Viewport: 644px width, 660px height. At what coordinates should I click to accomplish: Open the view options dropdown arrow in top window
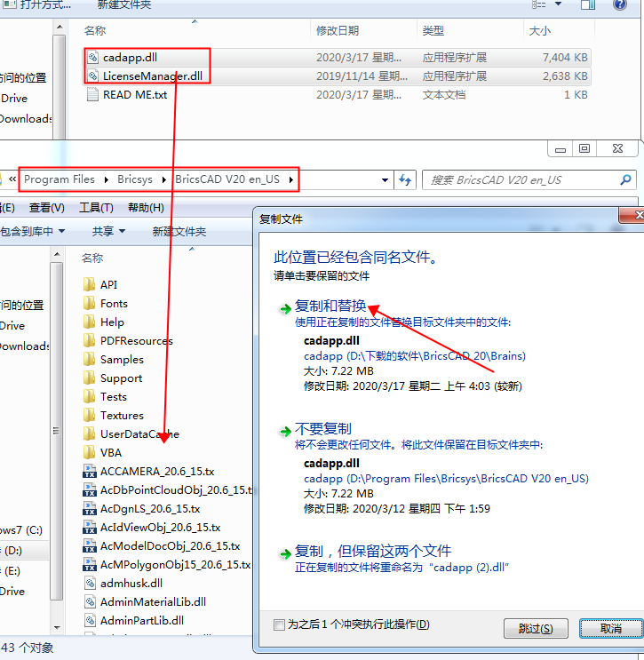(x=558, y=4)
